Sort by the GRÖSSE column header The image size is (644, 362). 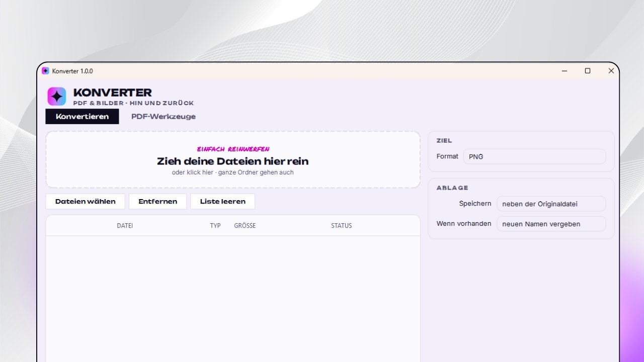coord(245,226)
